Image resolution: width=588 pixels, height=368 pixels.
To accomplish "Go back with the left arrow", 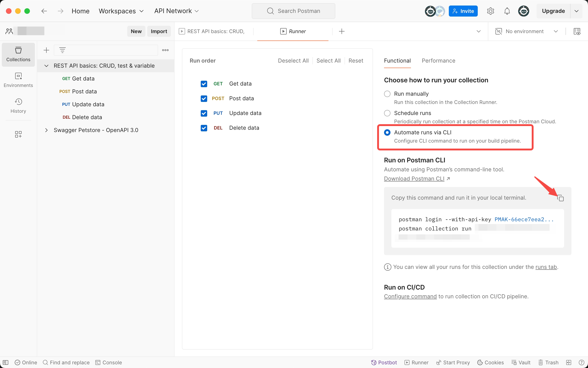I will point(44,11).
